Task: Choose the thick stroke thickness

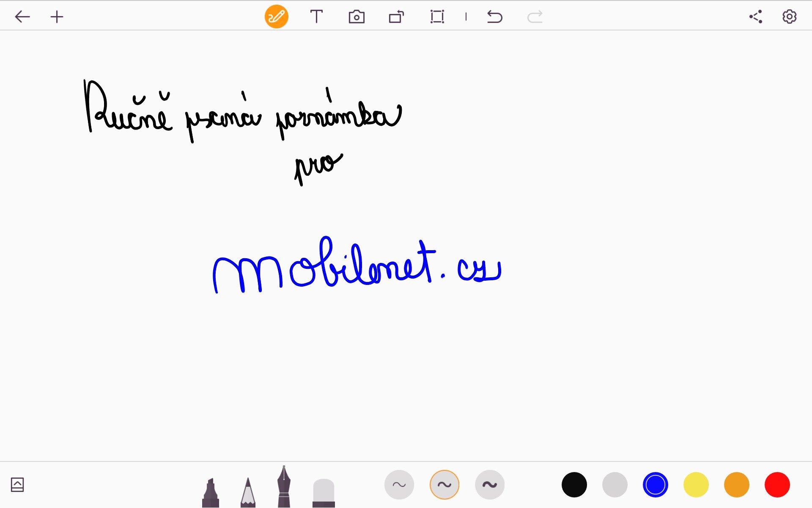Action: point(489,485)
